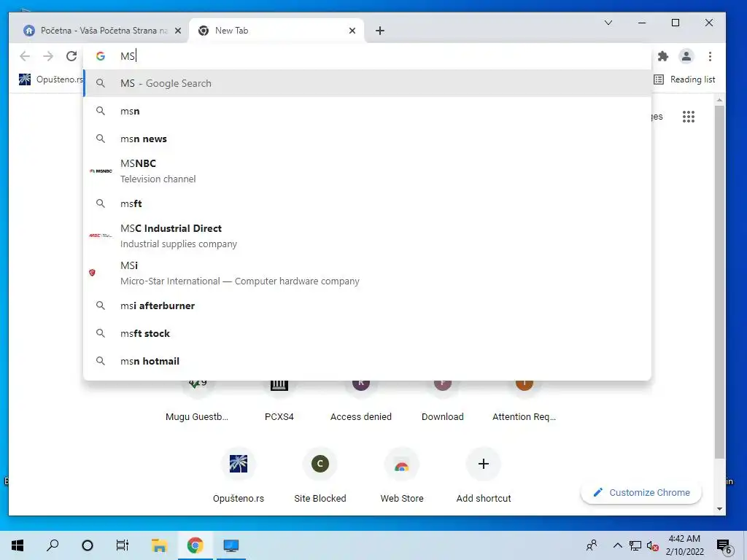Select the MS - Google Search suggestion
747x560 pixels.
pos(367,83)
